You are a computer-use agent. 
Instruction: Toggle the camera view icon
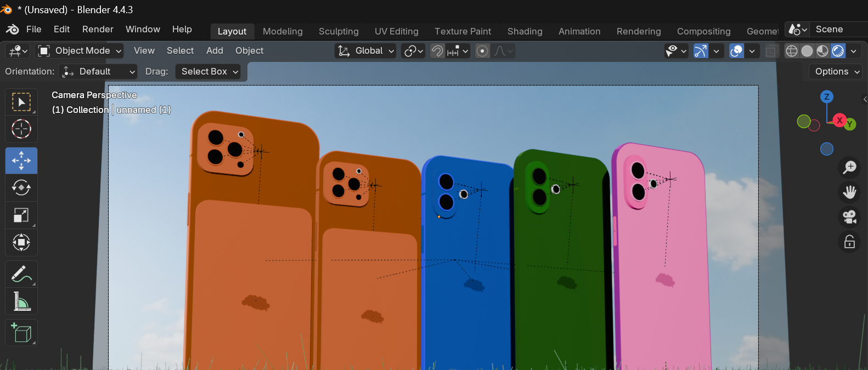click(x=849, y=217)
